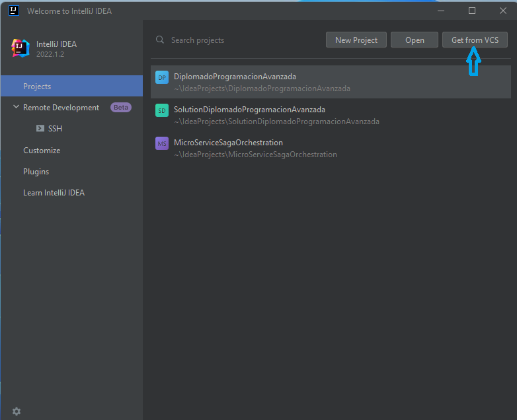
Task: Click the SD project icon
Action: [162, 110]
